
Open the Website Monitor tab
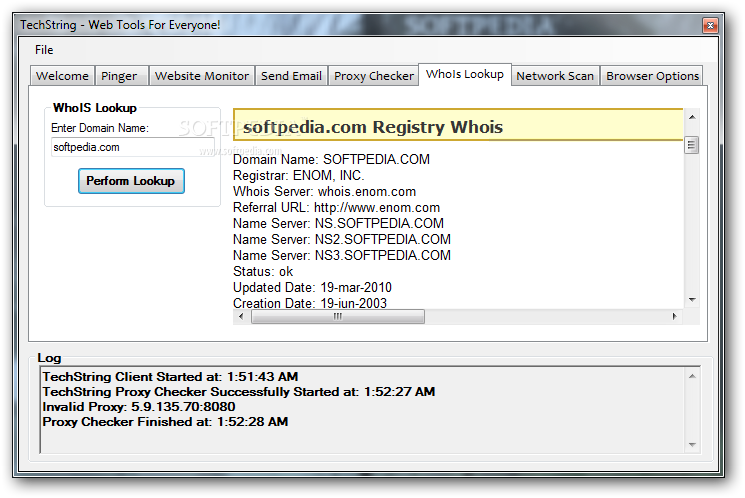(202, 76)
